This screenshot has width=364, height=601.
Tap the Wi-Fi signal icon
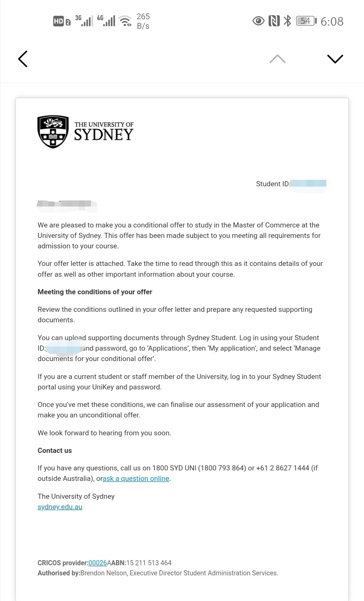(125, 21)
